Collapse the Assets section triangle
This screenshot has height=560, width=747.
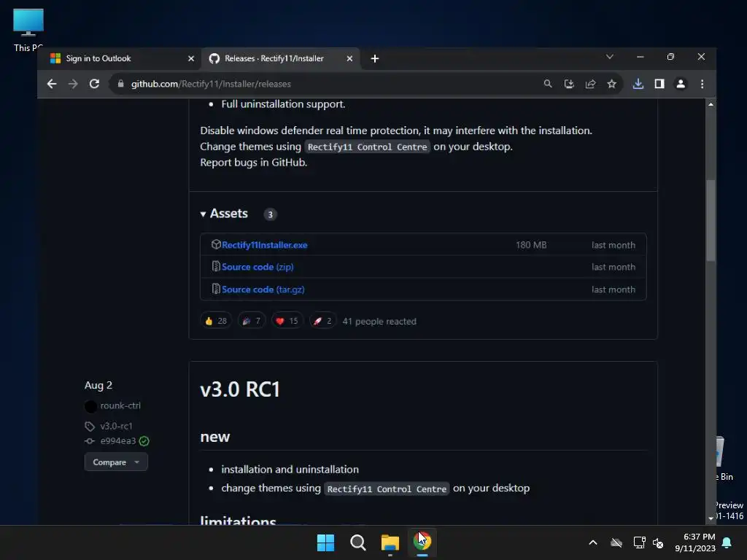point(203,214)
